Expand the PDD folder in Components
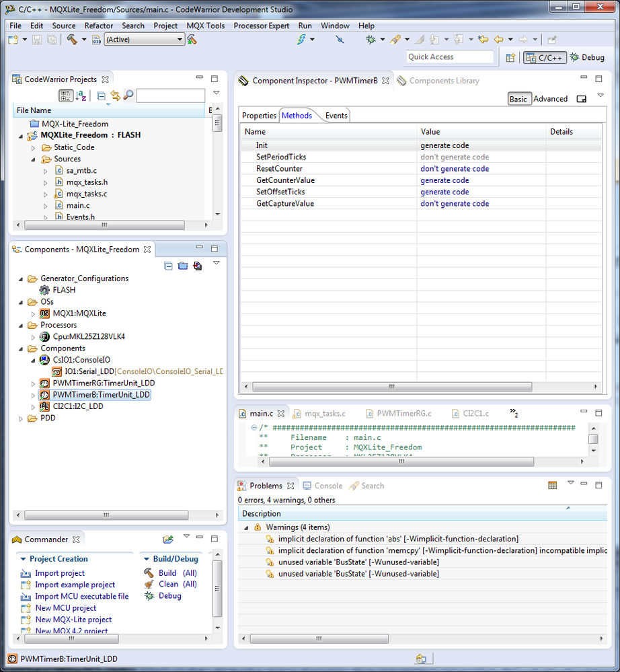 click(x=21, y=418)
